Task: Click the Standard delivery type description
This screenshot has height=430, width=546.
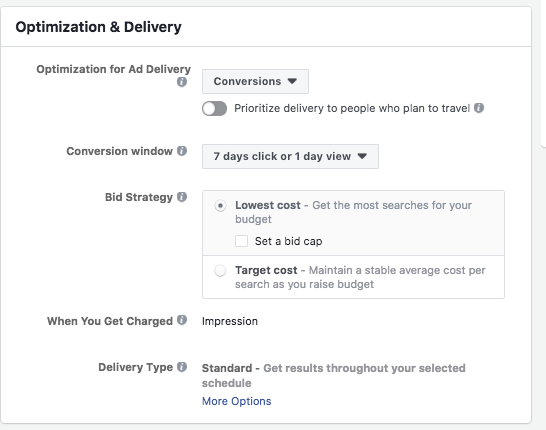Action: tap(334, 375)
